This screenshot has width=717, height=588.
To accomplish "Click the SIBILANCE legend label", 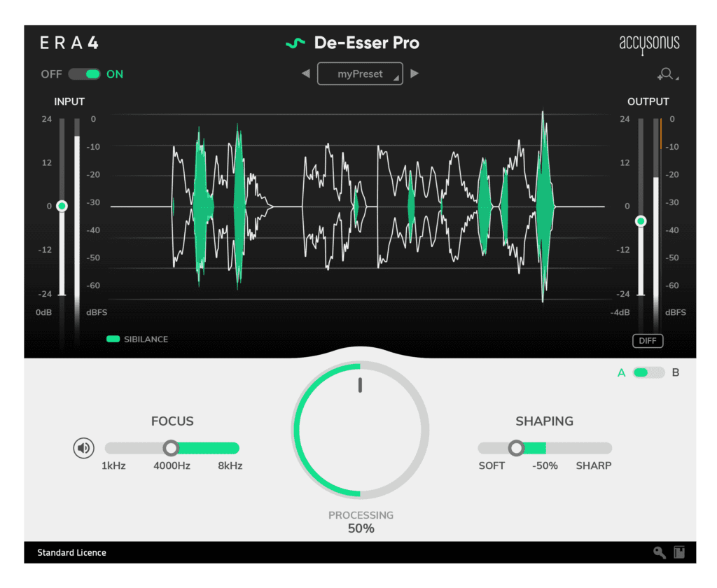I will (x=146, y=339).
